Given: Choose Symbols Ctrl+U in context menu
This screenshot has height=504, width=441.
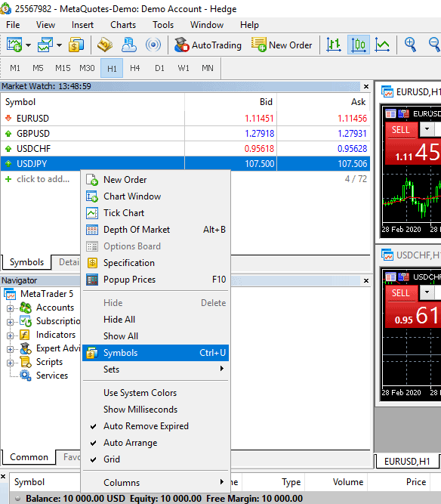Looking at the screenshot, I should [156, 353].
